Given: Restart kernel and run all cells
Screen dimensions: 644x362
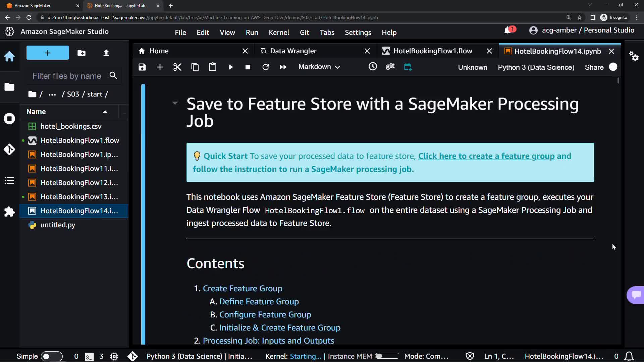Looking at the screenshot, I should tap(283, 67).
